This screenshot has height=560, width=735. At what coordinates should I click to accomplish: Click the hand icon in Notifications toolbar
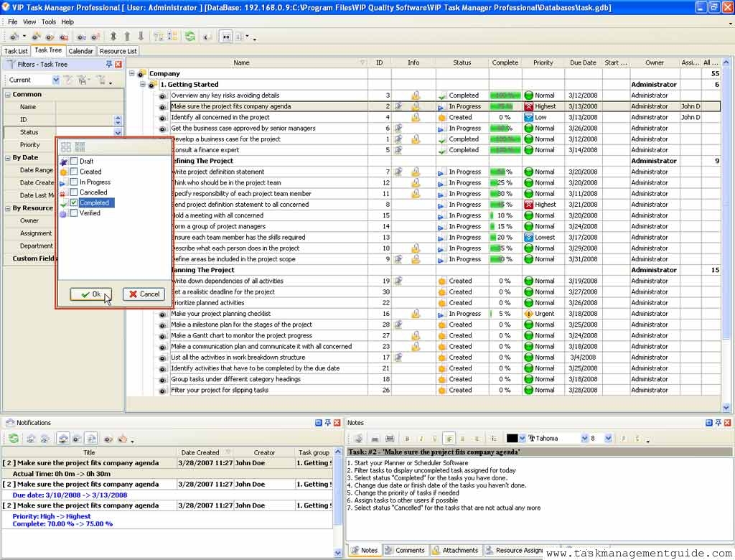(122, 439)
